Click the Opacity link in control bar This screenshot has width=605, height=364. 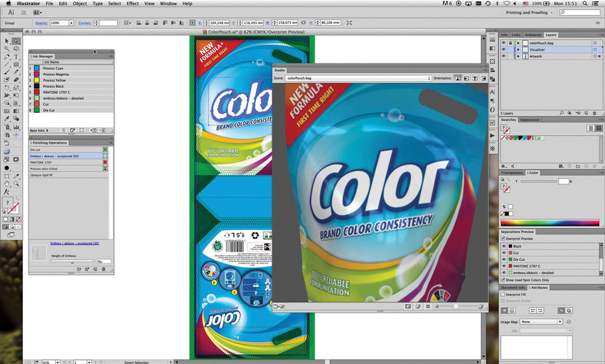coord(41,23)
